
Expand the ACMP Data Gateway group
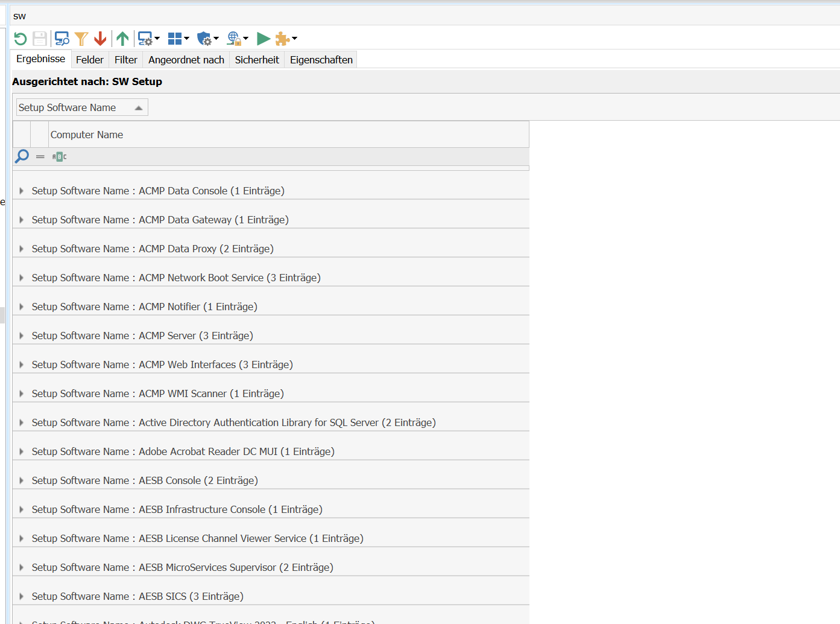21,220
